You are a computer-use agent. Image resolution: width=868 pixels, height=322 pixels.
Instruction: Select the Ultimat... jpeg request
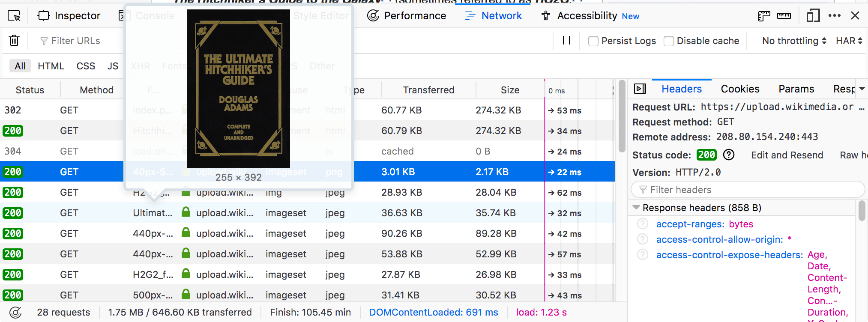point(308,213)
